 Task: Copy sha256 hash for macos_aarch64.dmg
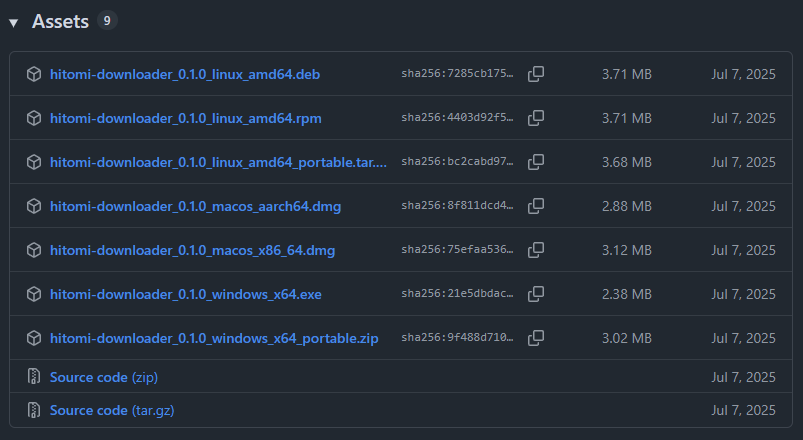pyautogui.click(x=536, y=206)
